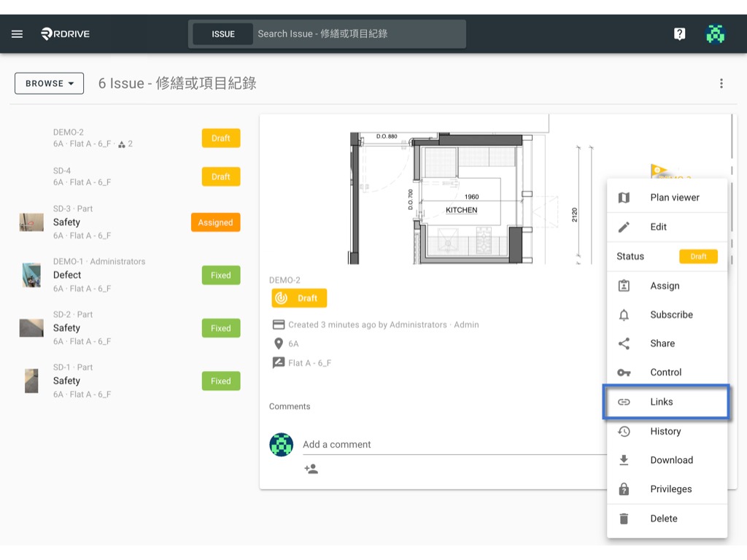Viewport: 747px width, 560px height.
Task: Change Status via the Draft badge
Action: pyautogui.click(x=698, y=257)
